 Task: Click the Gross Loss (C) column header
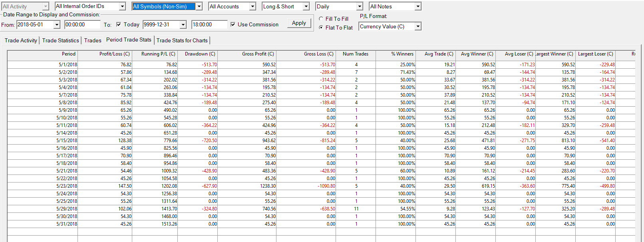[306, 54]
